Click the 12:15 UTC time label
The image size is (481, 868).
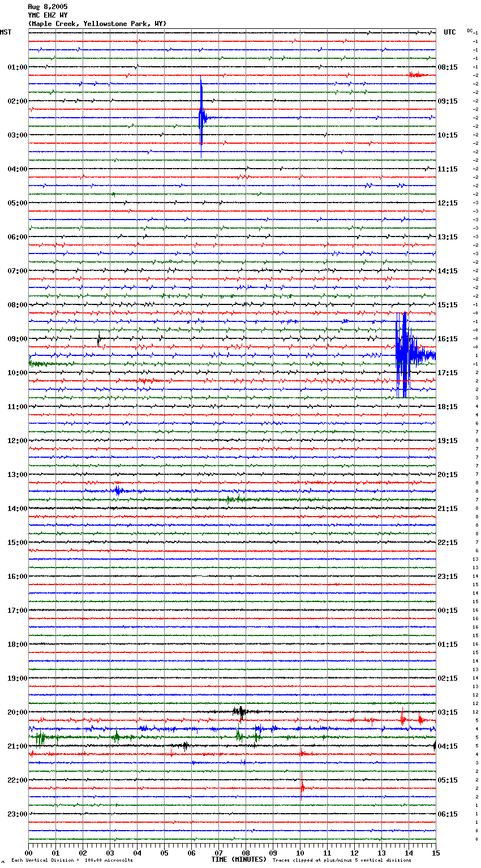448,203
